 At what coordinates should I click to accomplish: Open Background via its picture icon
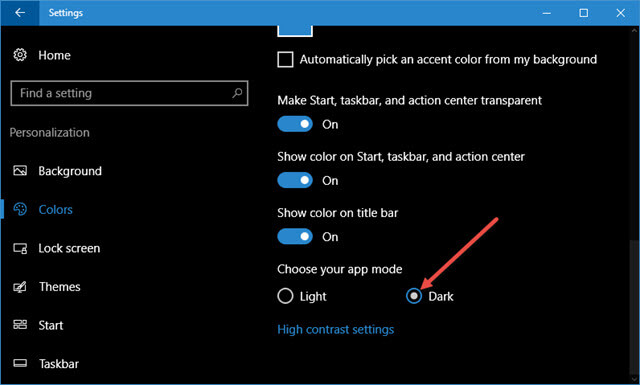pos(20,171)
